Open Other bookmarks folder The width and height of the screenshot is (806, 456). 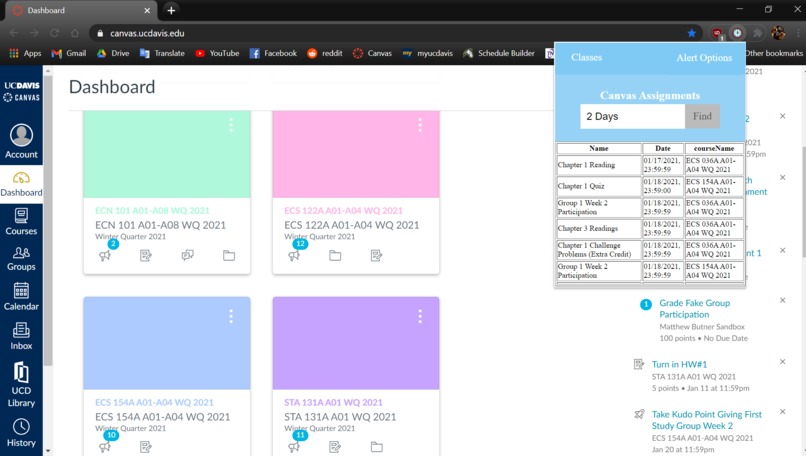(x=774, y=53)
